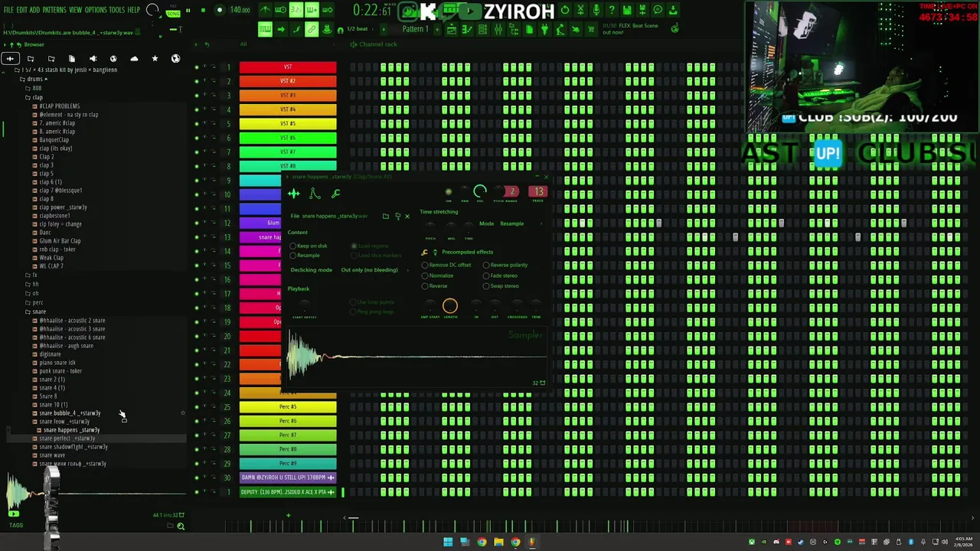The image size is (980, 551).
Task: Click the browse sample folder icon
Action: (x=386, y=216)
